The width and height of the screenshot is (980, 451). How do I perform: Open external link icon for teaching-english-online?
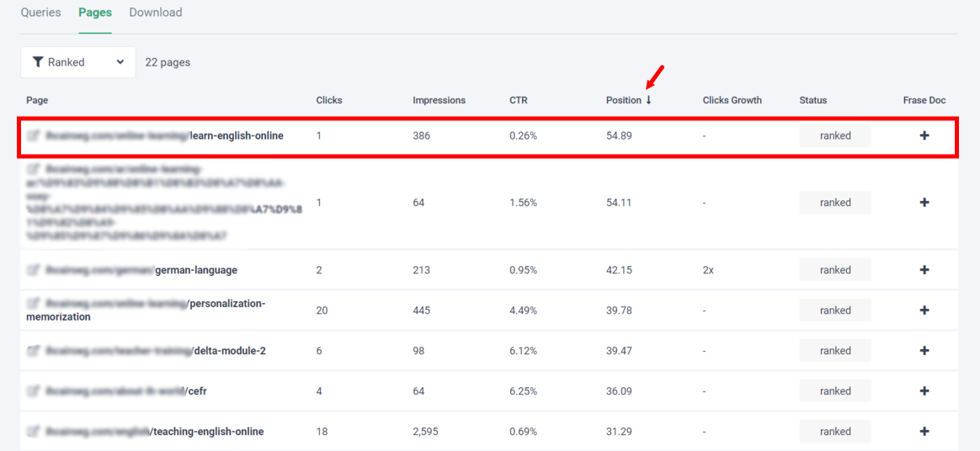33,432
